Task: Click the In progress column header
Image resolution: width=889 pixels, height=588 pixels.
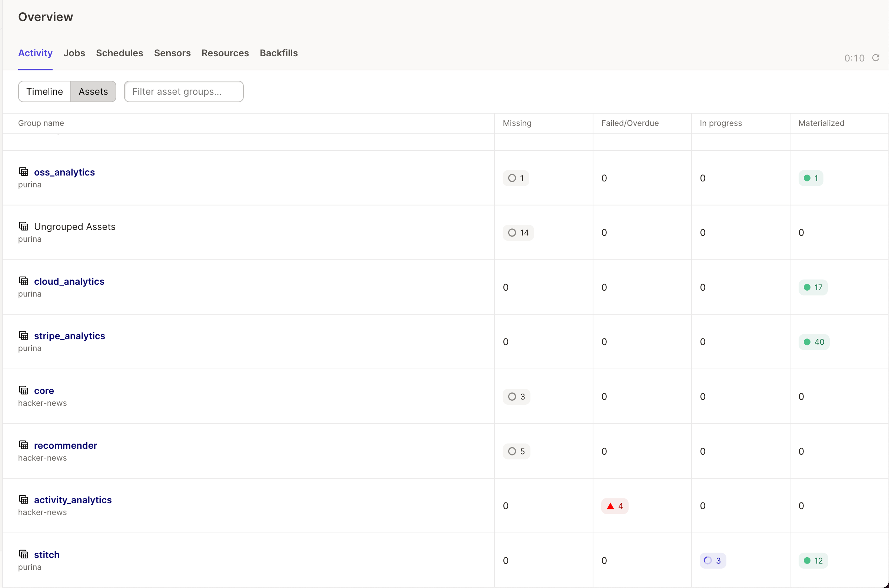Action: point(720,123)
